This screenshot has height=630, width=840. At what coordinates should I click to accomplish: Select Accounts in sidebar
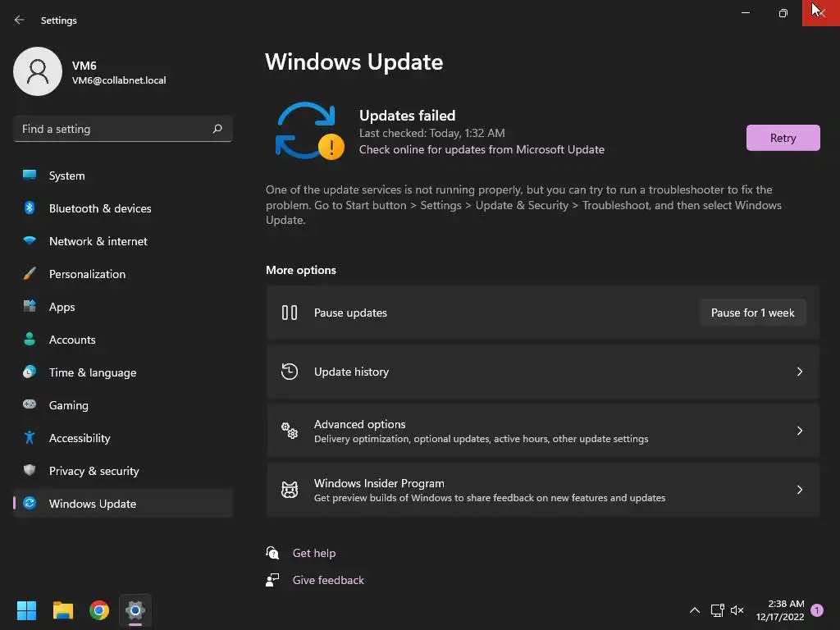[123, 340]
